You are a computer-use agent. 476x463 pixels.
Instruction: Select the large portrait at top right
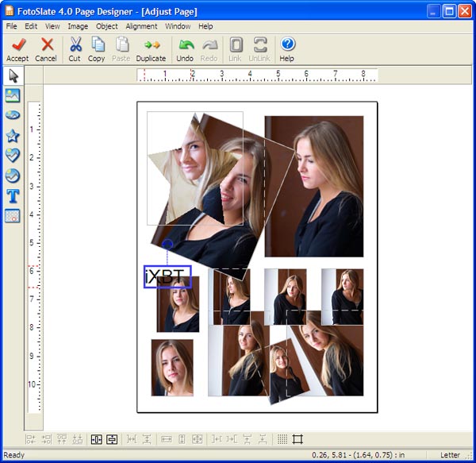click(314, 186)
